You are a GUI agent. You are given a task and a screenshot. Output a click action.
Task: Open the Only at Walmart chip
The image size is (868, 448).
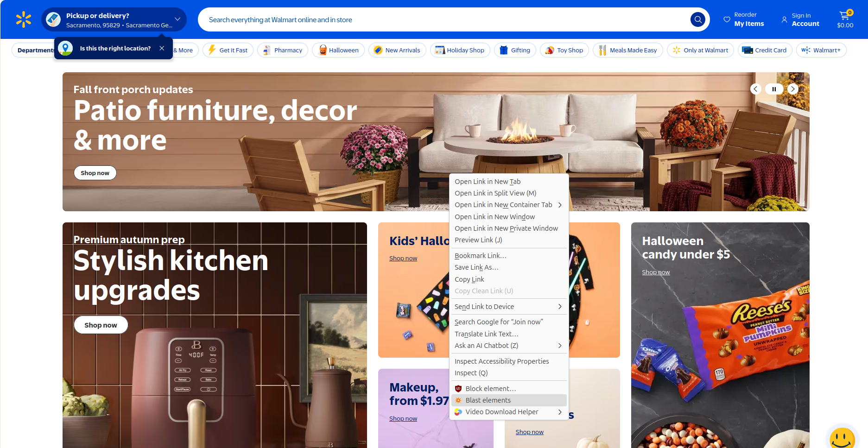[700, 50]
